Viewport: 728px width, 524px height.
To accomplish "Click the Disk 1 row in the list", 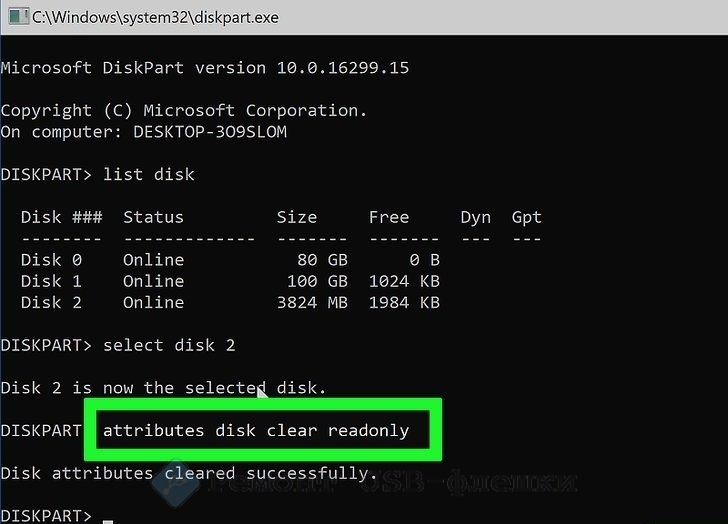I will [230, 281].
